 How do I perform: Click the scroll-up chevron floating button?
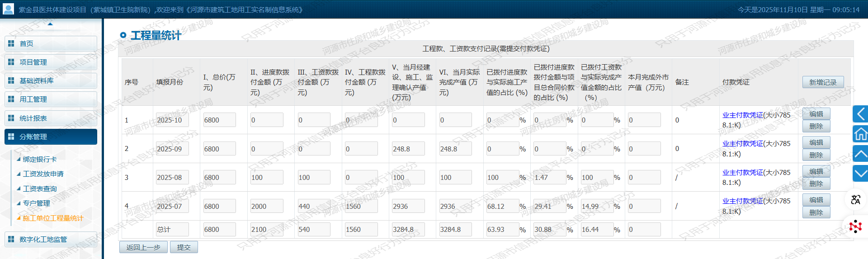point(860,154)
